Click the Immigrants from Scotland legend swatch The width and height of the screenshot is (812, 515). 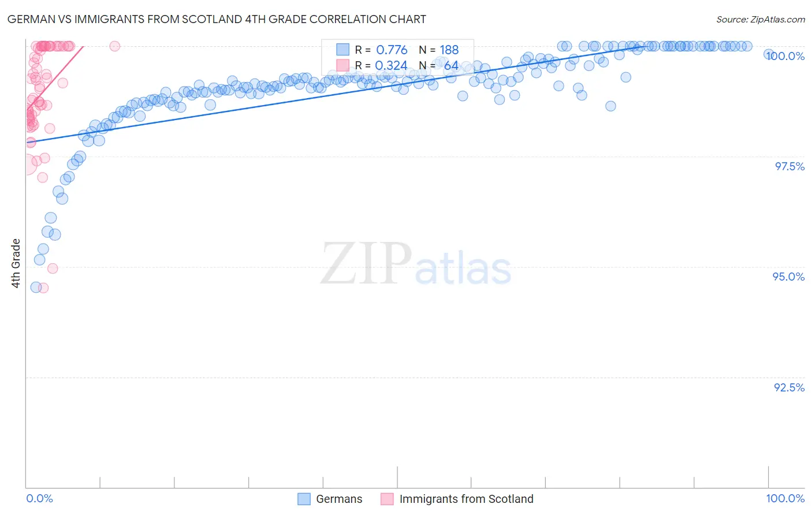tap(387, 499)
